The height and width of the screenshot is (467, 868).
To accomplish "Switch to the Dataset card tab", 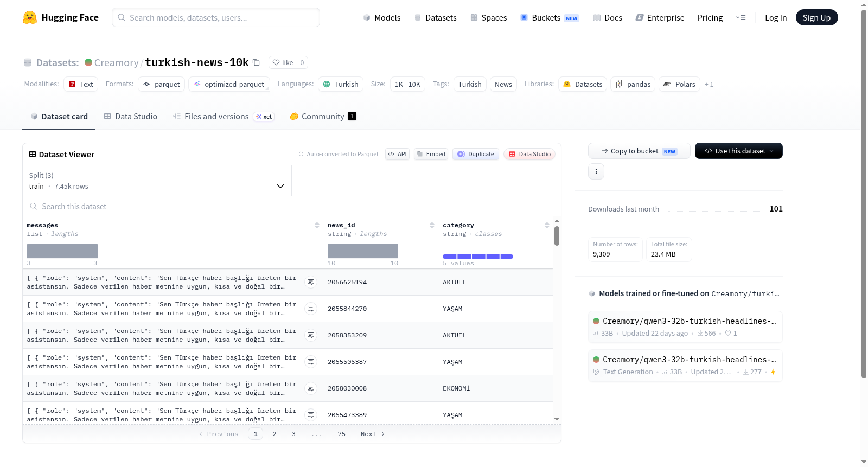I will tap(59, 117).
